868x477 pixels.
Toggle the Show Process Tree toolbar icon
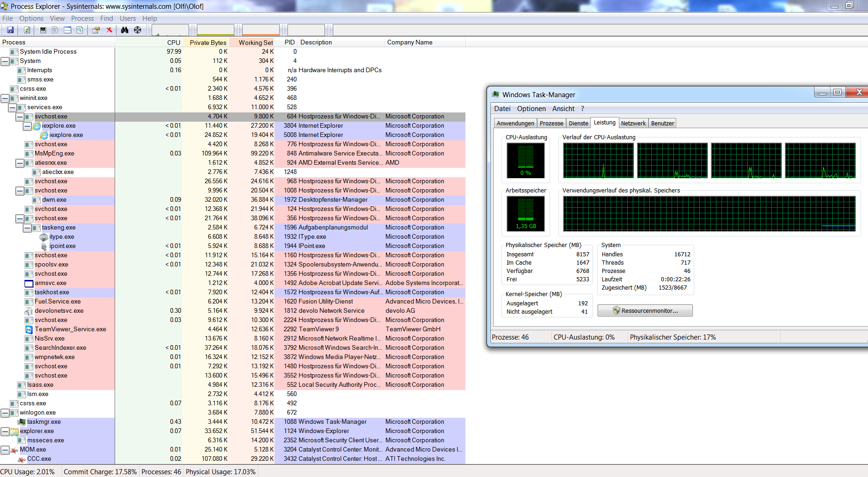[55, 30]
